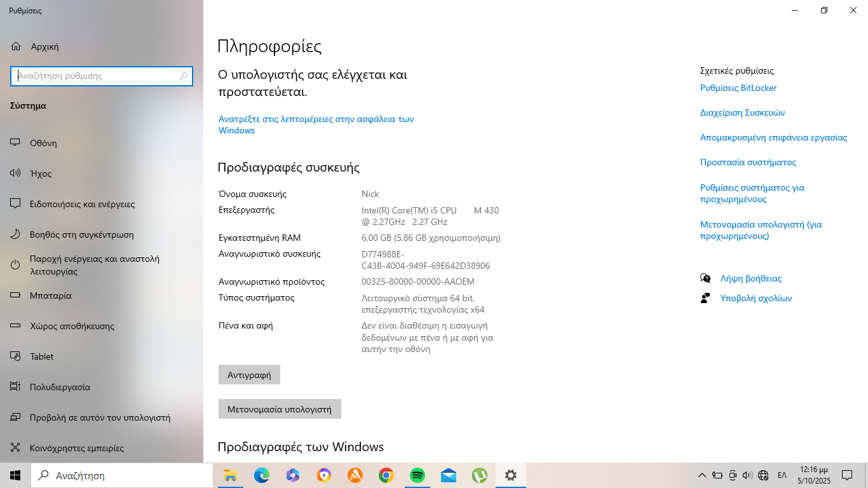The width and height of the screenshot is (868, 488).
Task: Open the Ήχος settings page
Action: tap(102, 173)
